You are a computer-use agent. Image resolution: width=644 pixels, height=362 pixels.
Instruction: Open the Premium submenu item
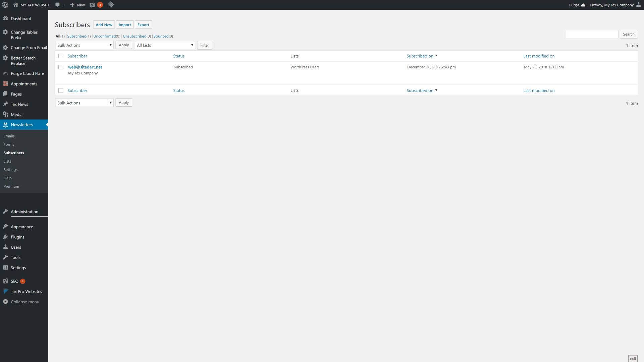[11, 186]
